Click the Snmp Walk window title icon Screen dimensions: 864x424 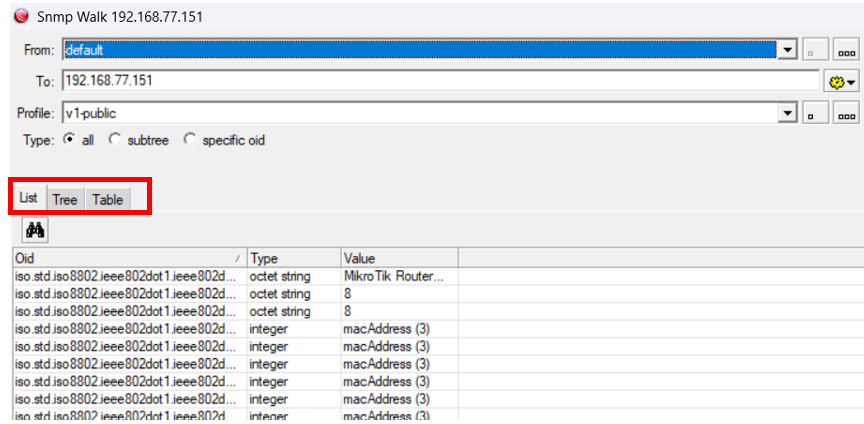point(21,17)
